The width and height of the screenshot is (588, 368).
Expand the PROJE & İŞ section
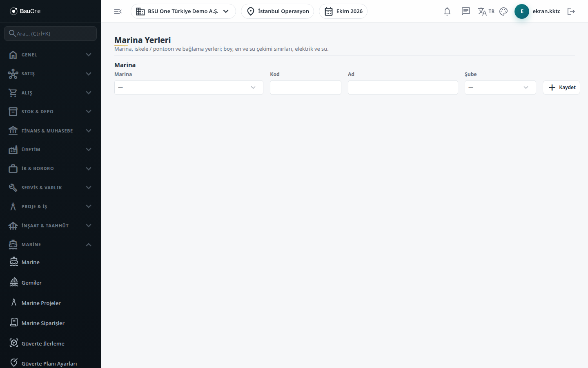point(51,206)
